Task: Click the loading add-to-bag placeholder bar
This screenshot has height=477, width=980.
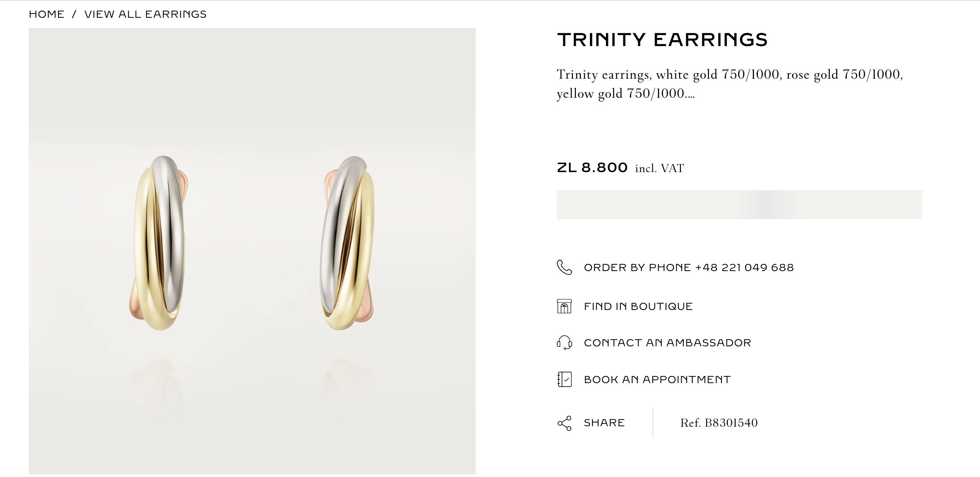Action: click(x=739, y=205)
